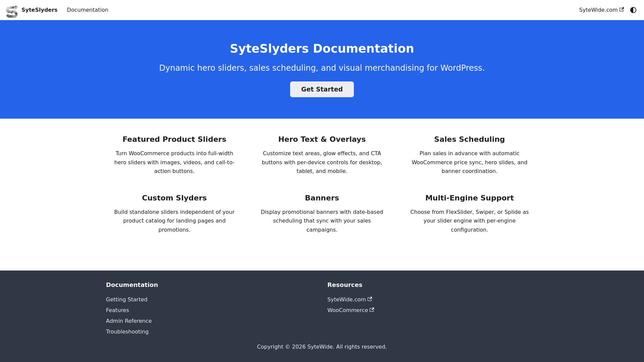
Task: Open WooCommerce link under Resources
Action: pos(351,310)
